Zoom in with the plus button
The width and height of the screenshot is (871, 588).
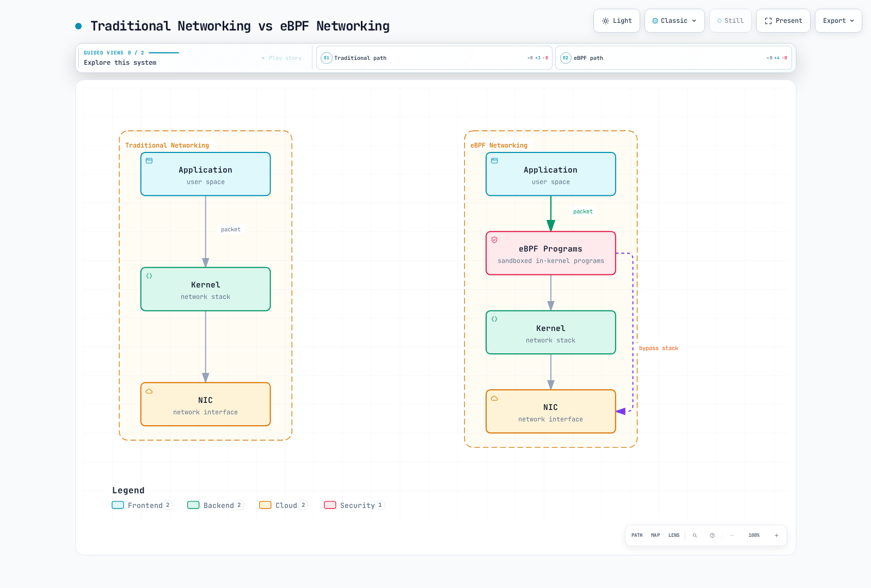coord(776,535)
